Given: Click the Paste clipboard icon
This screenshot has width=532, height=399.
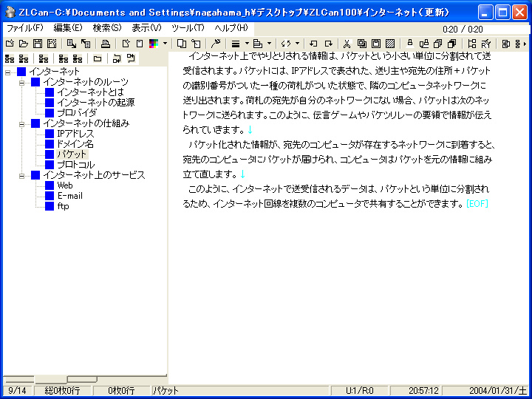Looking at the screenshot, I should [x=376, y=44].
